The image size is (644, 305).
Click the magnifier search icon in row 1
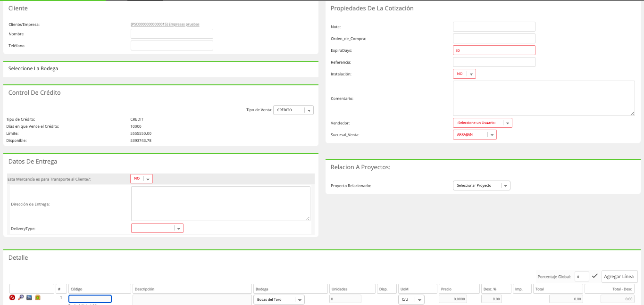pos(21,297)
